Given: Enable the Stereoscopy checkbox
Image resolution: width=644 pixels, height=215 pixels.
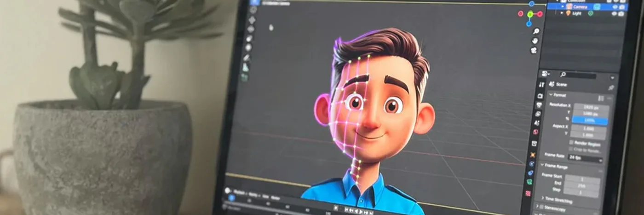Looking at the screenshot, I should 541,207.
